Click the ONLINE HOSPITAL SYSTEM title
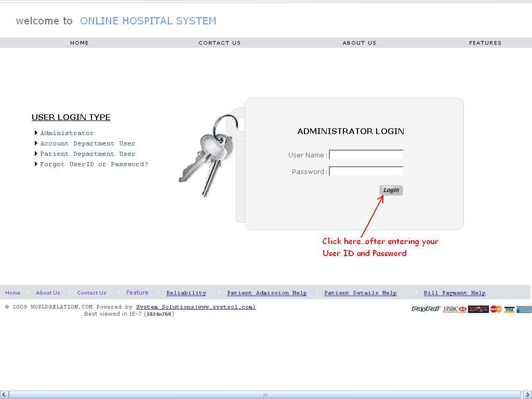The height and width of the screenshot is (399, 532). pos(148,21)
